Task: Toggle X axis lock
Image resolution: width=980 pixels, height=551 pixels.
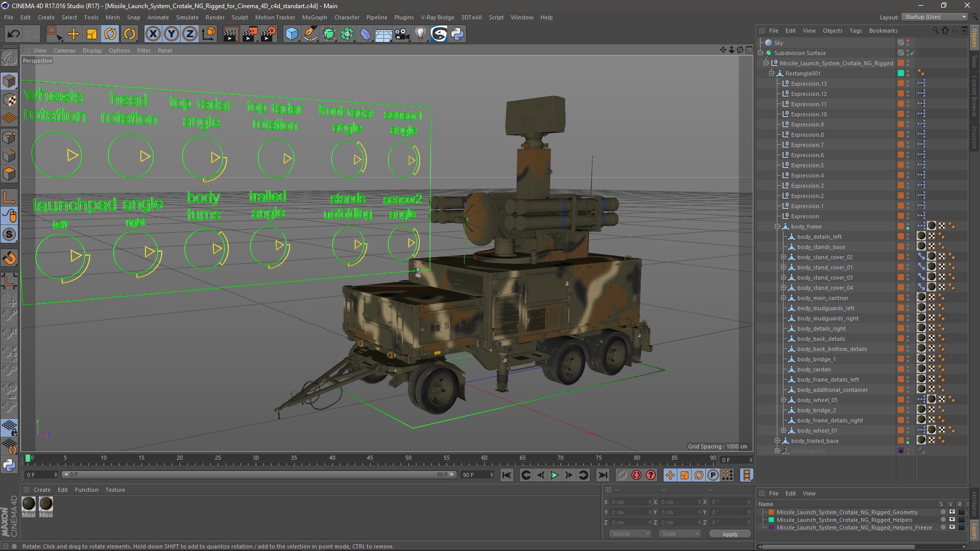Action: pyautogui.click(x=153, y=34)
